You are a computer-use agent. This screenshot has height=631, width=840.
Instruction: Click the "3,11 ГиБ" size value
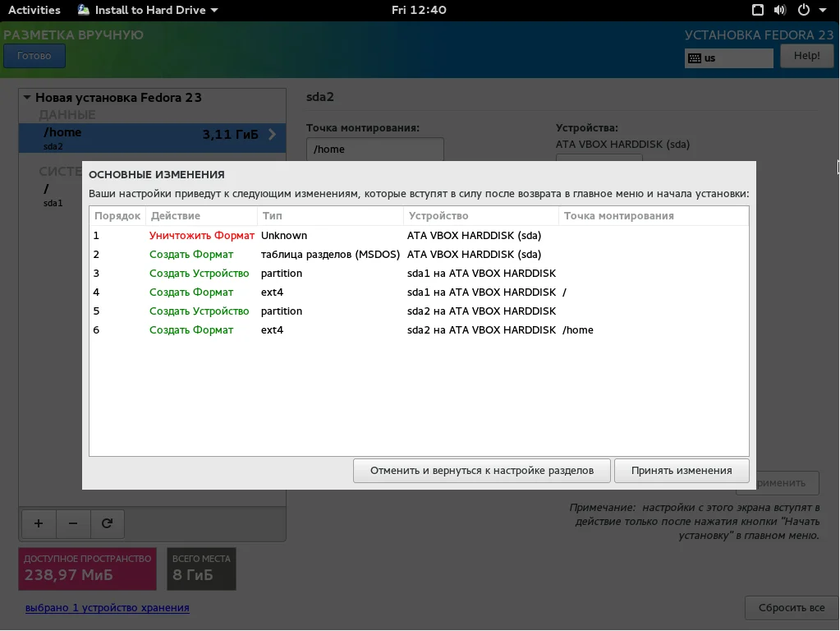(231, 135)
